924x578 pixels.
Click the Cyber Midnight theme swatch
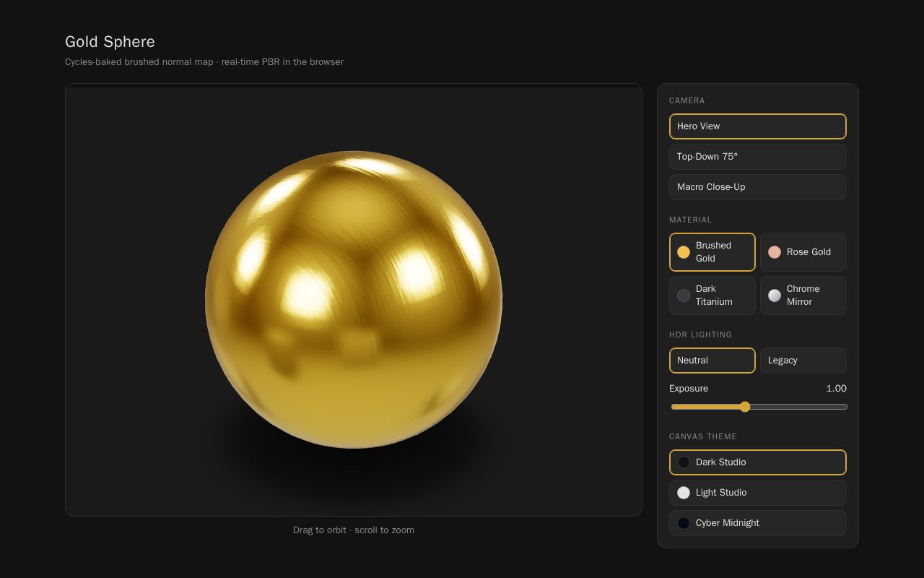point(684,523)
